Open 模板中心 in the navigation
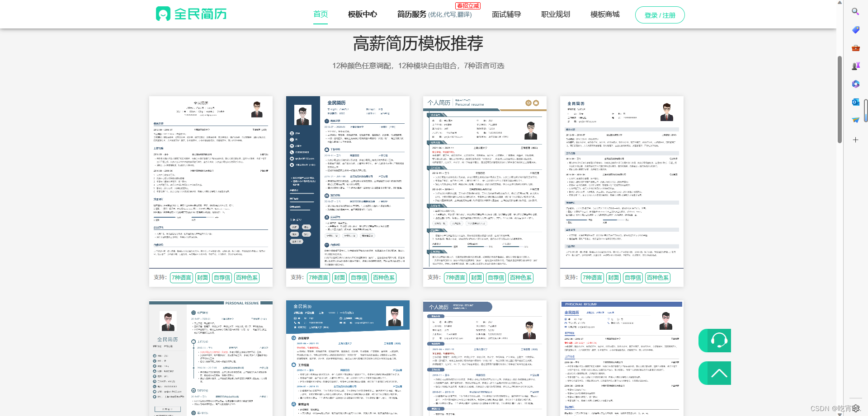 [x=363, y=14]
